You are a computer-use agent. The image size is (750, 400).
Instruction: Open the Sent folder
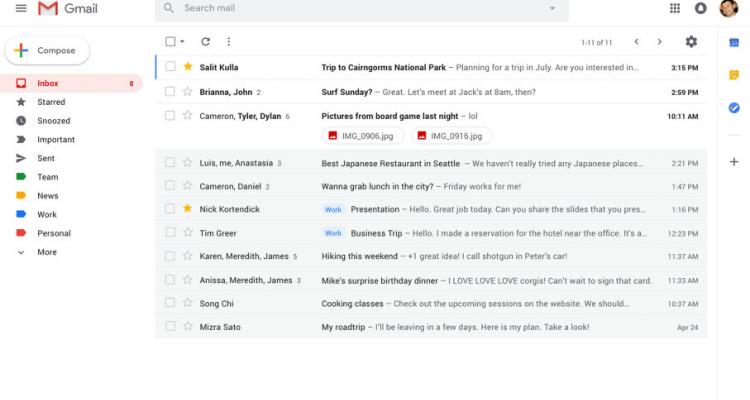tap(46, 158)
